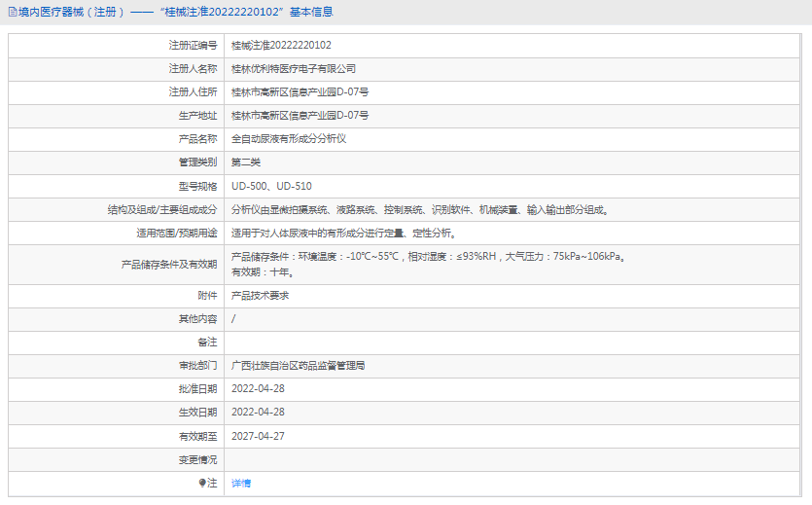This screenshot has width=812, height=505.
Task: Select management class value 第二类
Action: pos(246,162)
